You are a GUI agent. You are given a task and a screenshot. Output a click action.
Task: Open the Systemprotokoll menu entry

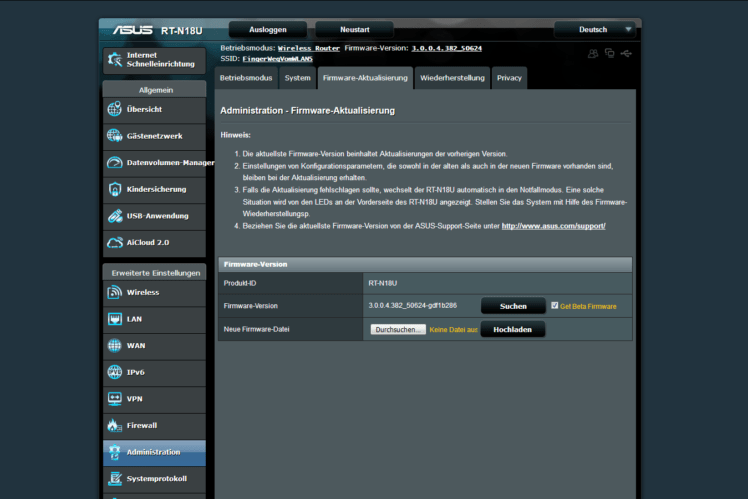click(155, 478)
